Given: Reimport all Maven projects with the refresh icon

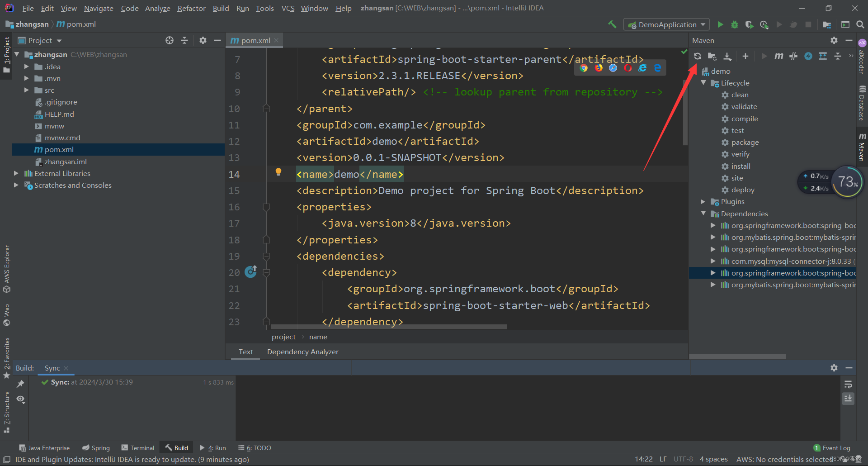Looking at the screenshot, I should [x=698, y=56].
